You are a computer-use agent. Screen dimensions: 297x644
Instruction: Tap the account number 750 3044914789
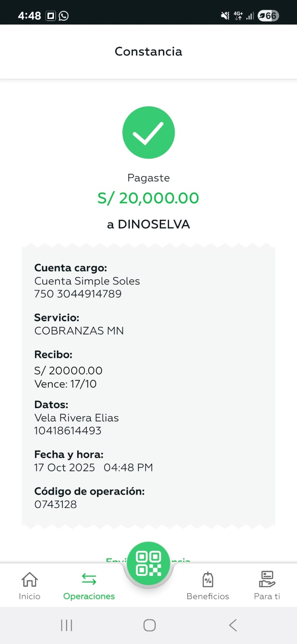point(78,294)
